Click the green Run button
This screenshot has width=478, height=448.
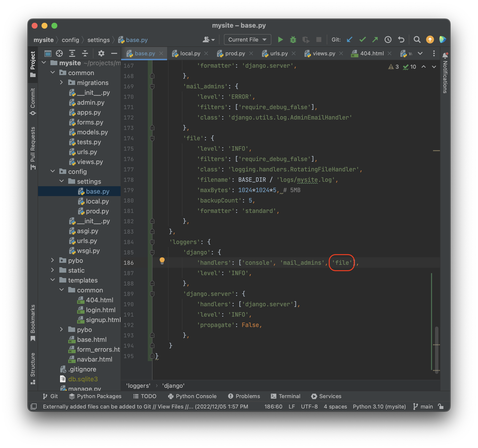pyautogui.click(x=280, y=40)
